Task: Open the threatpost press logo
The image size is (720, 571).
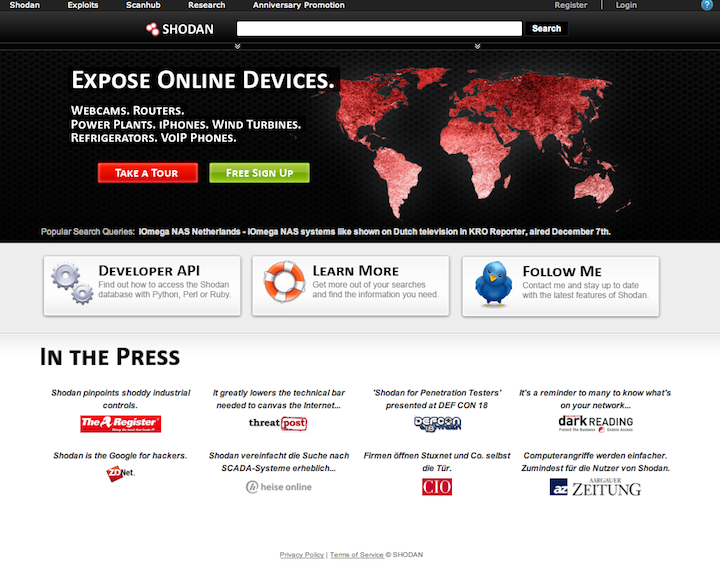Action: click(278, 423)
